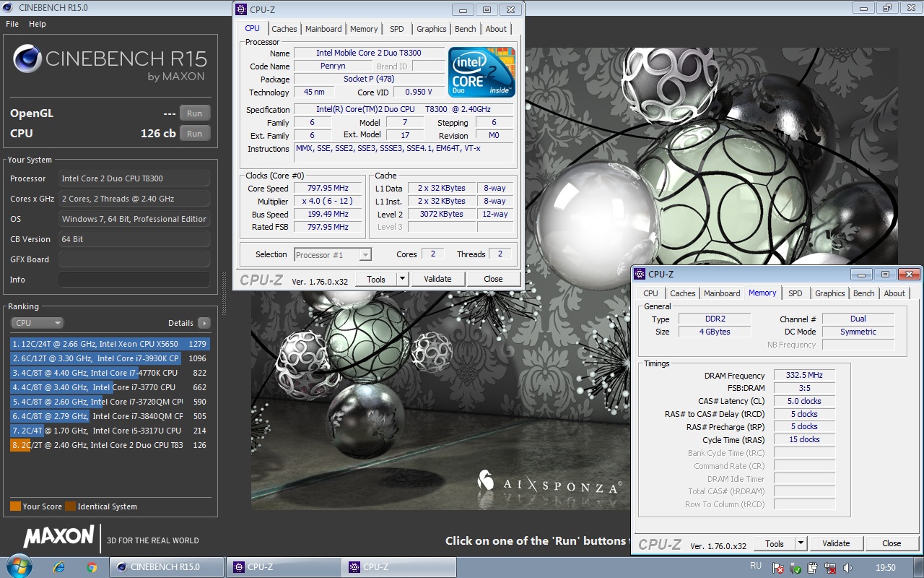
Task: Click Close button in lower CPU-Z window
Action: point(892,543)
